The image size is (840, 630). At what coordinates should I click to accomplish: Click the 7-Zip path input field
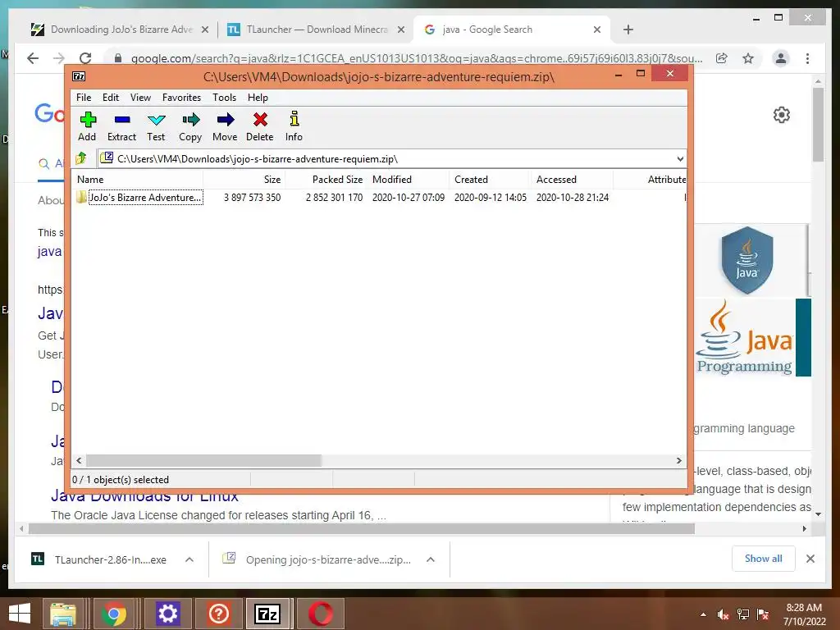tap(386, 159)
